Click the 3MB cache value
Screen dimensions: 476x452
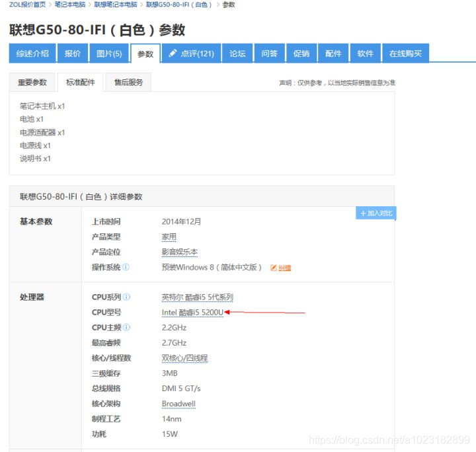coord(169,373)
